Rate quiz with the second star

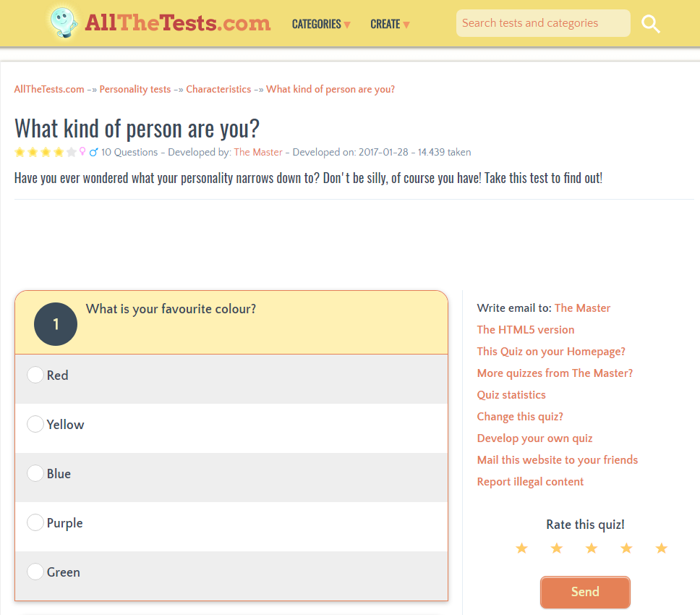[x=556, y=548]
